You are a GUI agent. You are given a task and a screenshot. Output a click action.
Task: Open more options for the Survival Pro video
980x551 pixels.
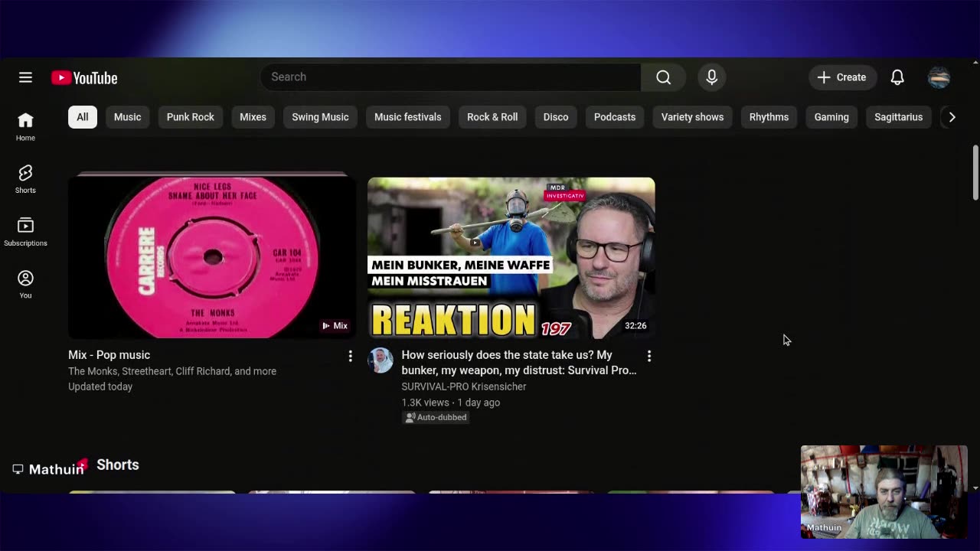point(648,356)
